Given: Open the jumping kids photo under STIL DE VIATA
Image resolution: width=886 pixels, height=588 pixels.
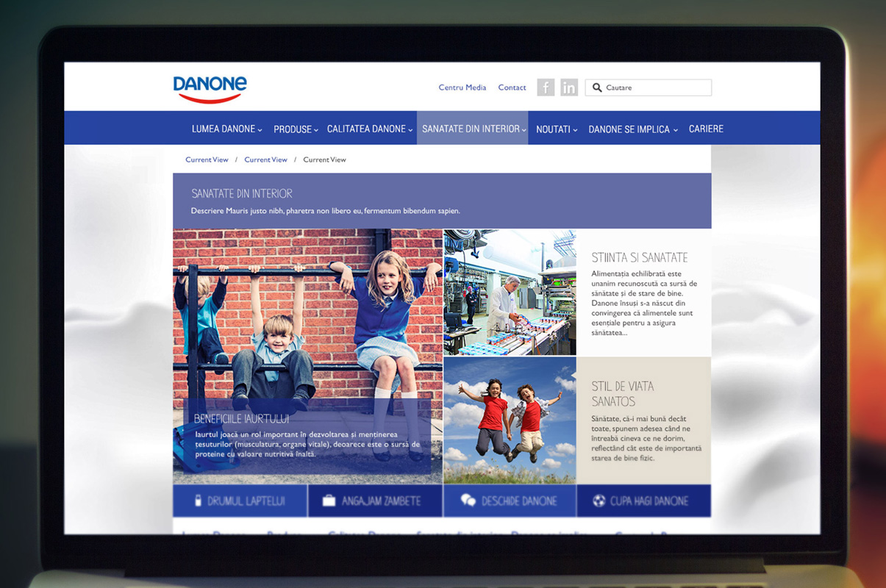Looking at the screenshot, I should pos(510,419).
